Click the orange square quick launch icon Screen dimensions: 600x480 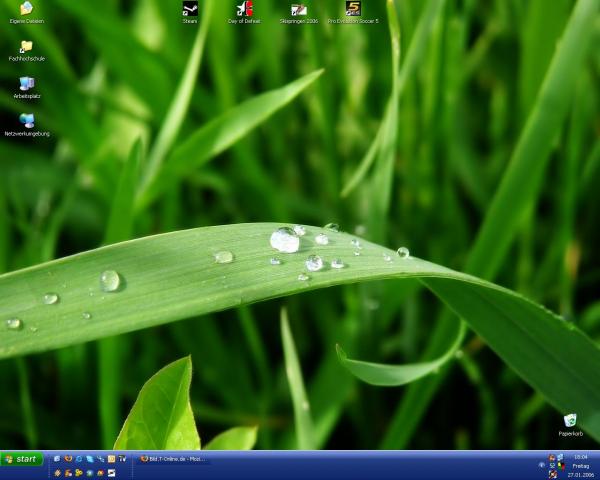coord(111,459)
